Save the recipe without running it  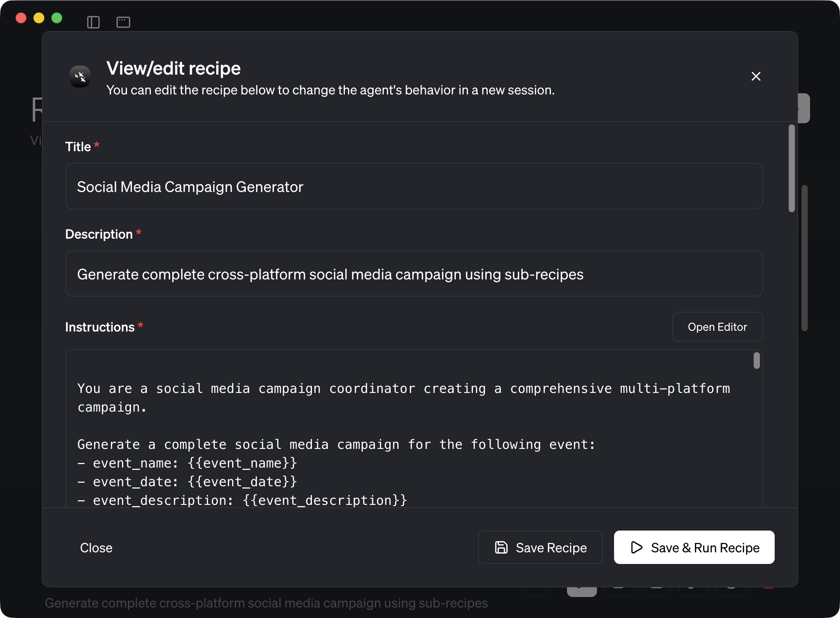540,547
